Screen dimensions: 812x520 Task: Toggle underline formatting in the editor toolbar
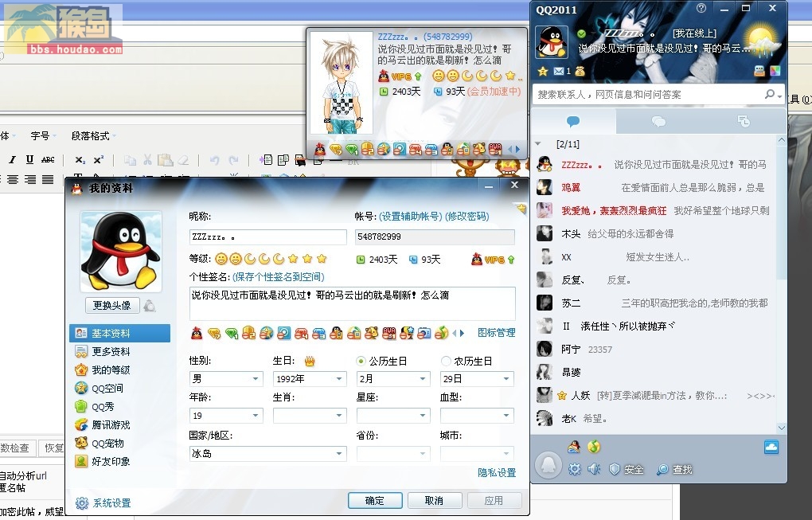(29, 160)
